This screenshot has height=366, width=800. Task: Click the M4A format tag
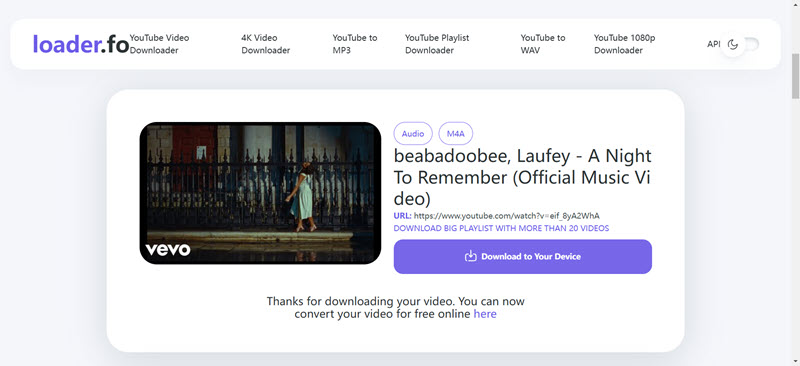(x=456, y=134)
